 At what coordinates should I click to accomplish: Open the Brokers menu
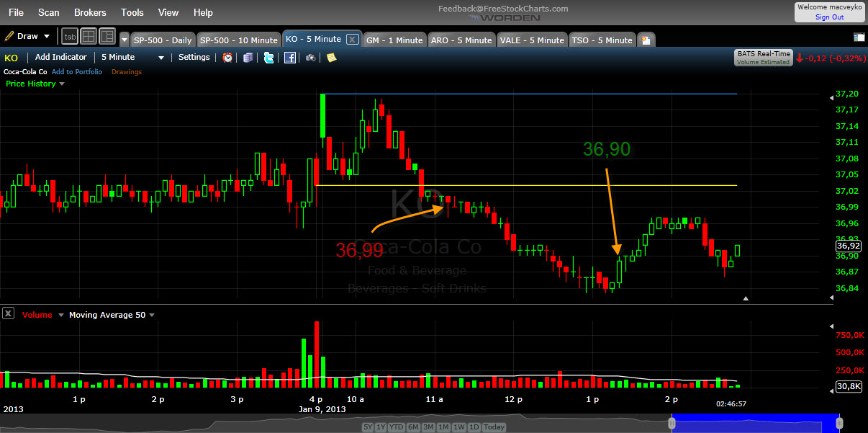tap(90, 12)
